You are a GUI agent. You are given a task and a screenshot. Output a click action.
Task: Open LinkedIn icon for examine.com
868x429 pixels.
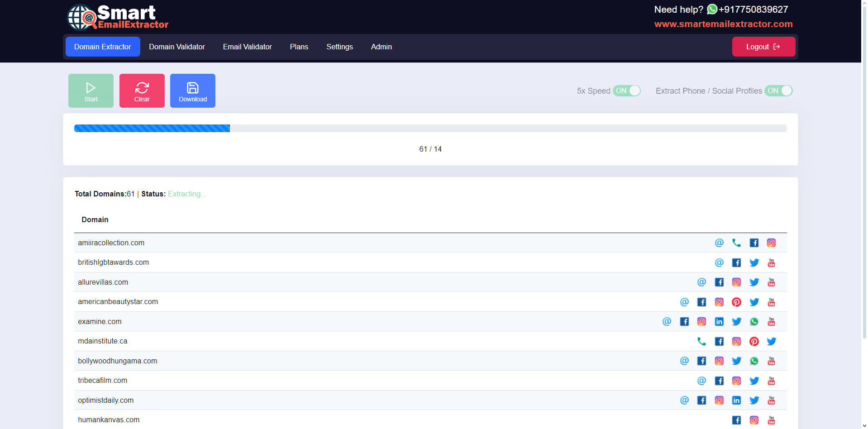[x=719, y=322]
